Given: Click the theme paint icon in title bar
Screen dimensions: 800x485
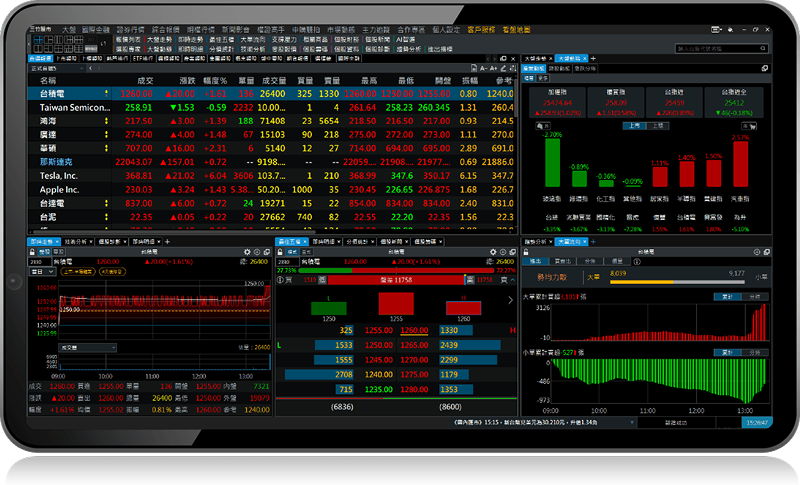Looking at the screenshot, I should tap(731, 30).
